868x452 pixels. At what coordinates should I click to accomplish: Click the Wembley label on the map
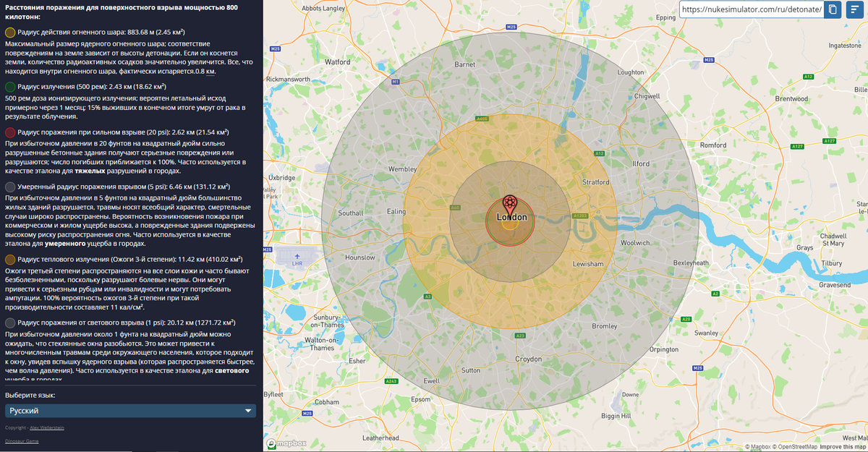pos(403,169)
